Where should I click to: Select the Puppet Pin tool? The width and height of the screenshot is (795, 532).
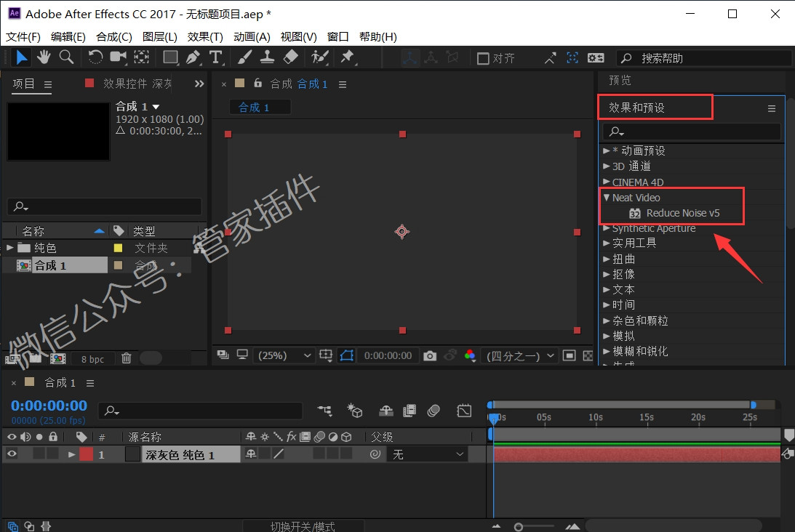[347, 57]
